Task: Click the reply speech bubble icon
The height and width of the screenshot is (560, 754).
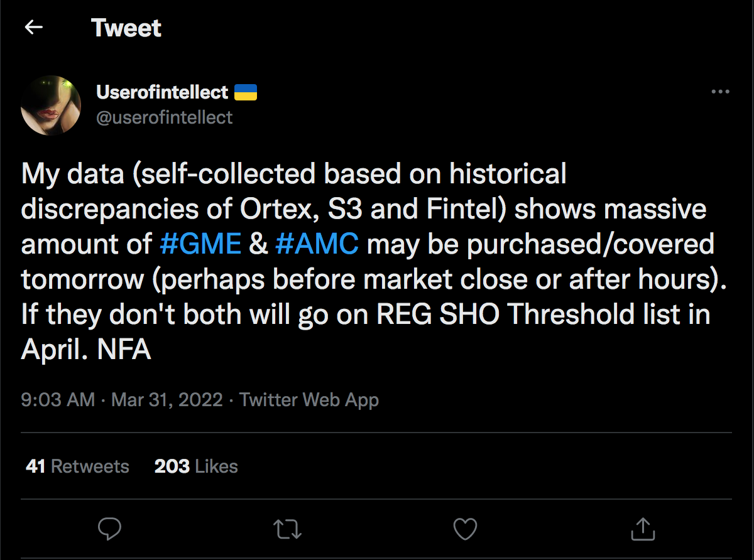Action: tap(110, 529)
